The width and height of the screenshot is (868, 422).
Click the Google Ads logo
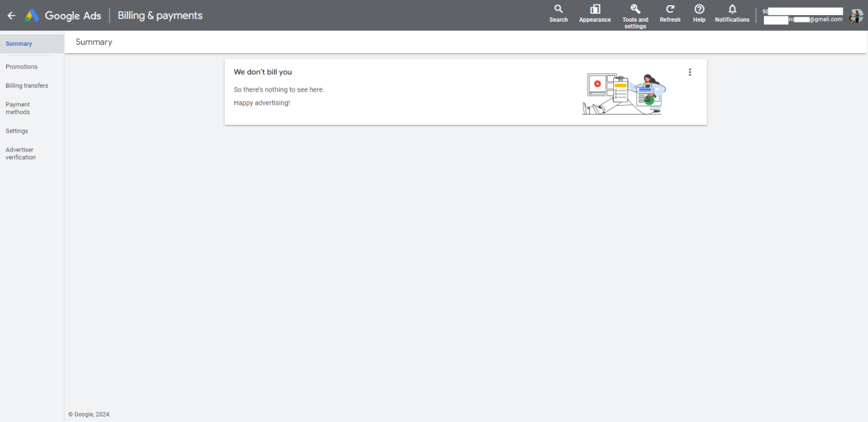click(x=31, y=16)
